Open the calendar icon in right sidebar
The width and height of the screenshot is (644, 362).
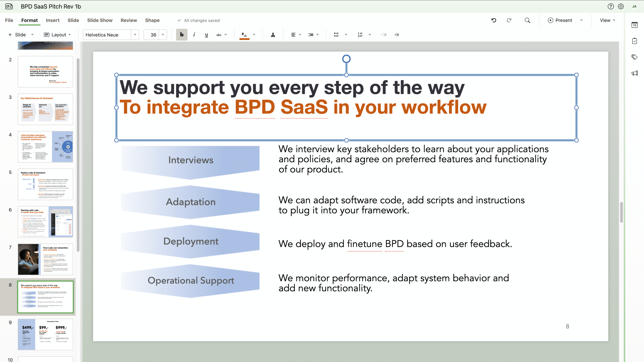pos(634,25)
